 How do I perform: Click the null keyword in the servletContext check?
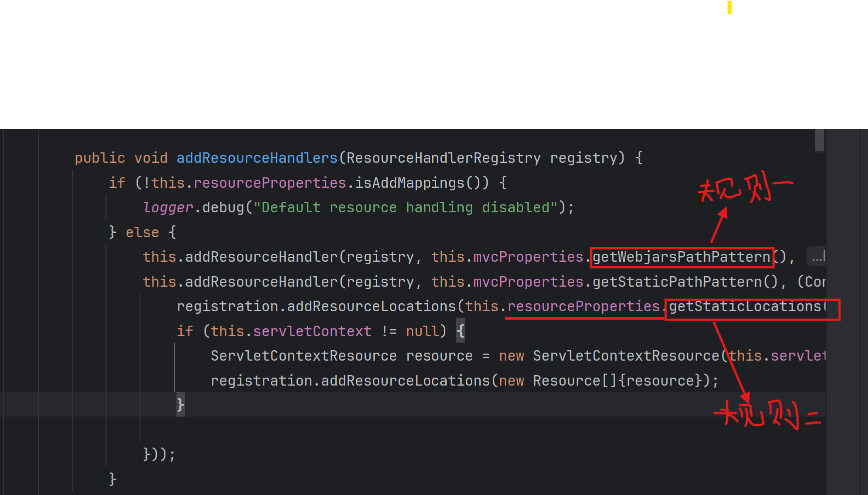pos(421,331)
